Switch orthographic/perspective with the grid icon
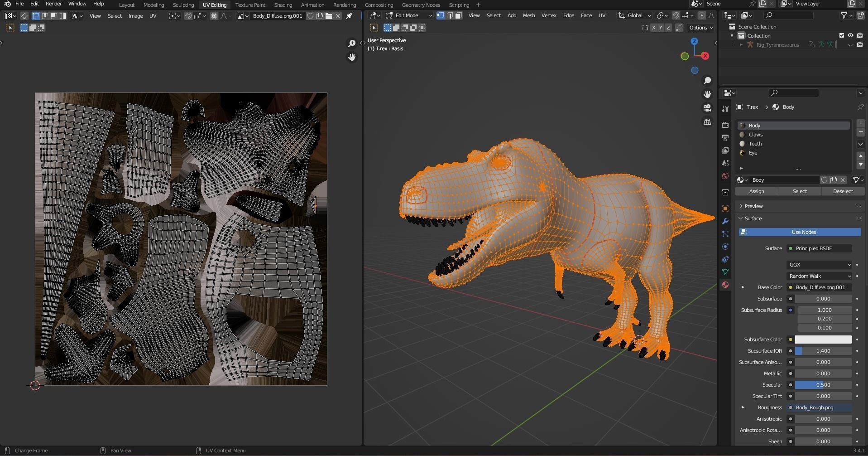Viewport: 868px width, 456px height. (707, 121)
